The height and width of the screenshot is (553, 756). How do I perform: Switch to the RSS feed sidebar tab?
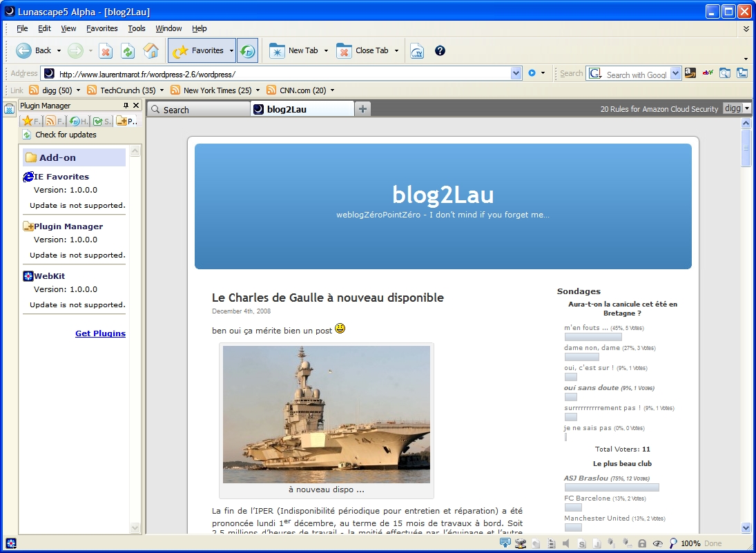[x=54, y=121]
